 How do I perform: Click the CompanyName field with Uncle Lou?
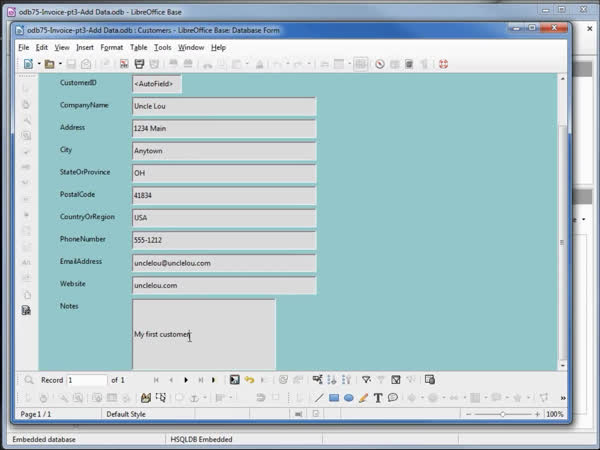(224, 106)
